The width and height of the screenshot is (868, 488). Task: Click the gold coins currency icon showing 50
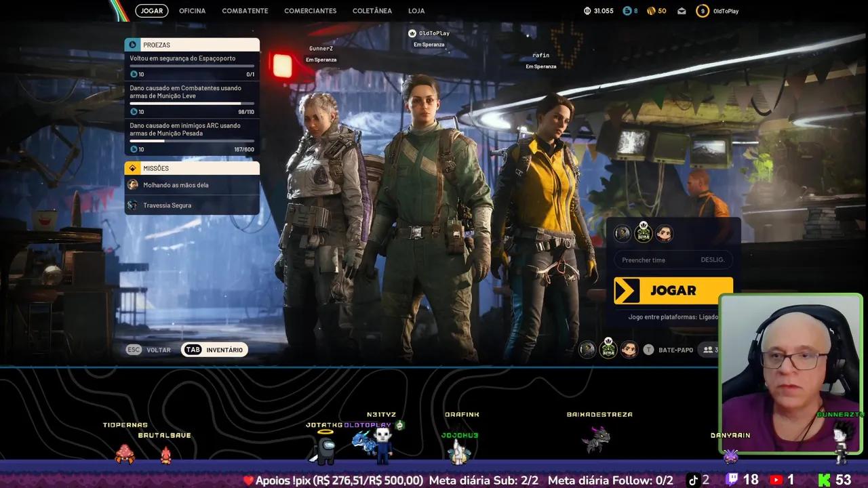click(x=651, y=10)
